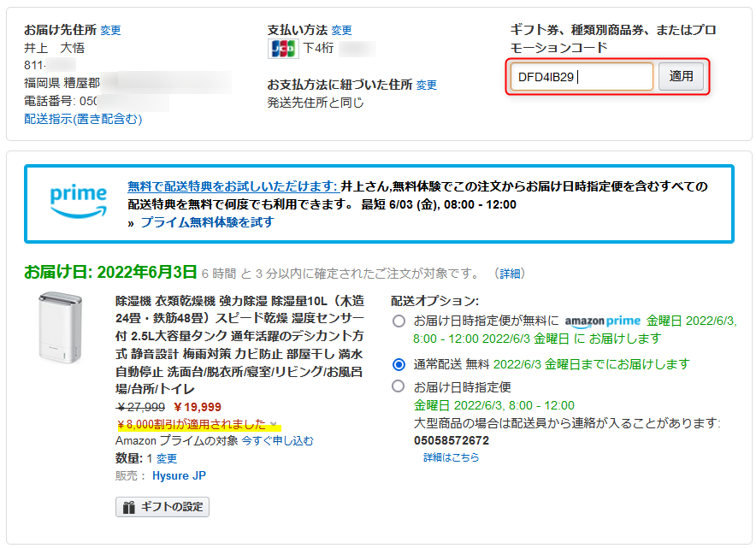The image size is (756, 548).
Task: Click the お届け日: 2022年6月3日 heading
Action: 110,273
